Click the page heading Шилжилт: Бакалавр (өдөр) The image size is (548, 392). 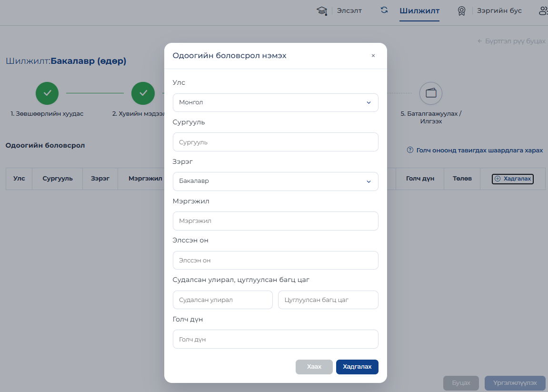pos(66,61)
